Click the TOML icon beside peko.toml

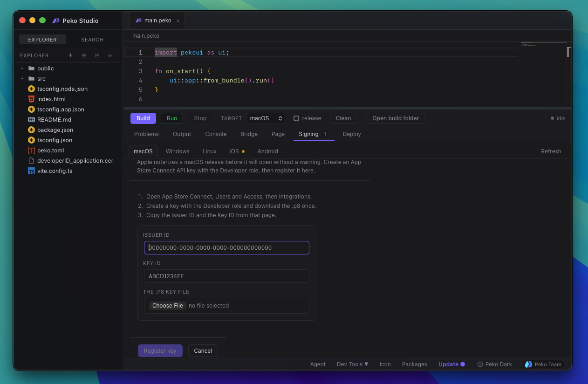click(x=31, y=151)
